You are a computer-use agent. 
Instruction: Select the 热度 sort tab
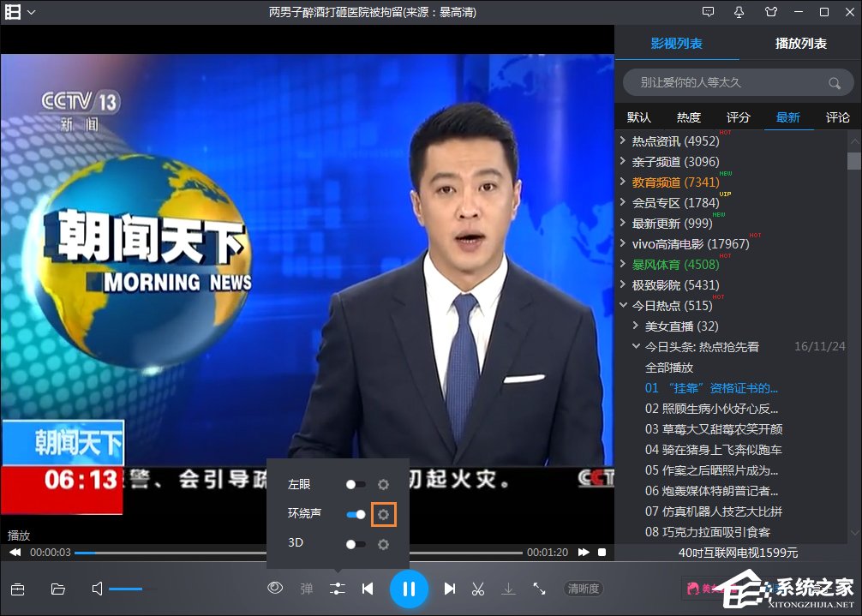tap(688, 117)
